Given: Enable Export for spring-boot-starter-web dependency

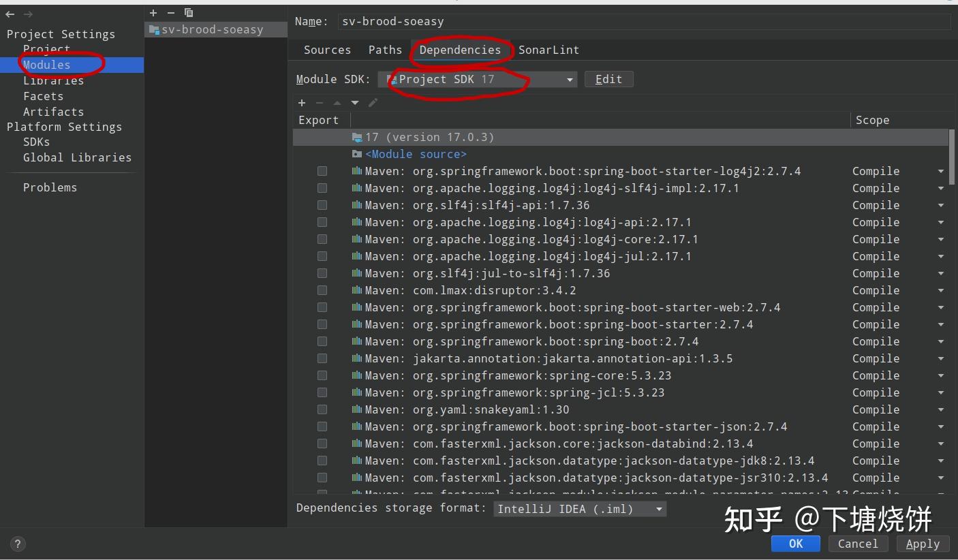Looking at the screenshot, I should 322,307.
